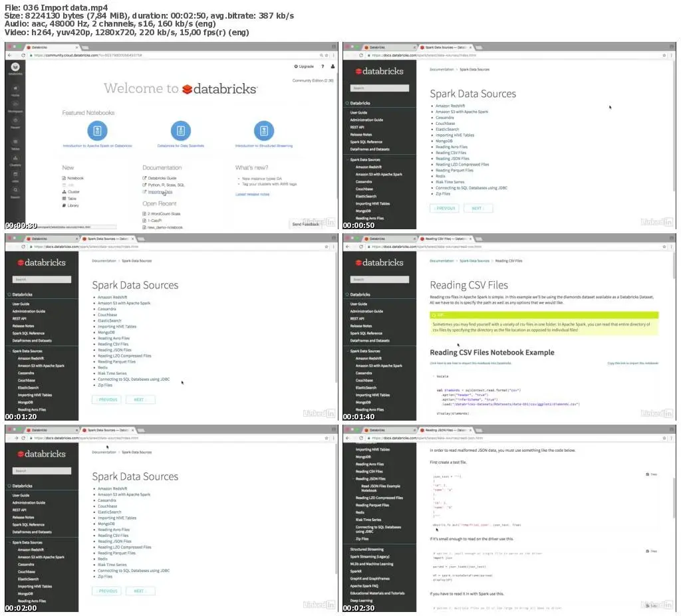Create new Library in 00:00:30 frame
The height and width of the screenshot is (616, 681).
pos(70,205)
